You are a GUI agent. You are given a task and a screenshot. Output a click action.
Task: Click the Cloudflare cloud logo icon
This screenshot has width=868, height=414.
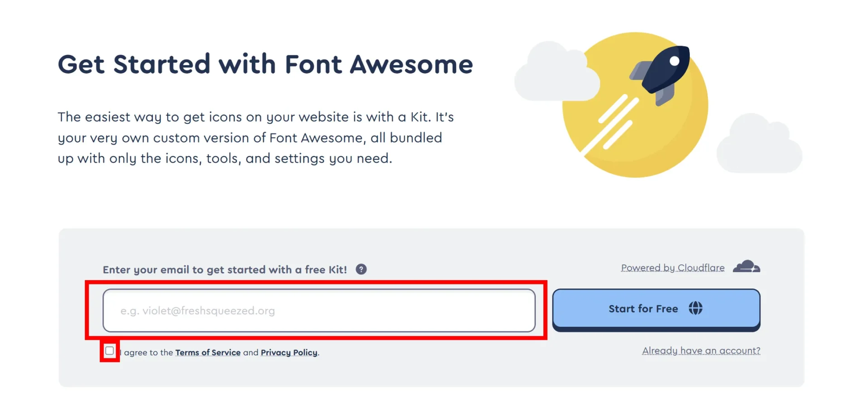coord(746,267)
